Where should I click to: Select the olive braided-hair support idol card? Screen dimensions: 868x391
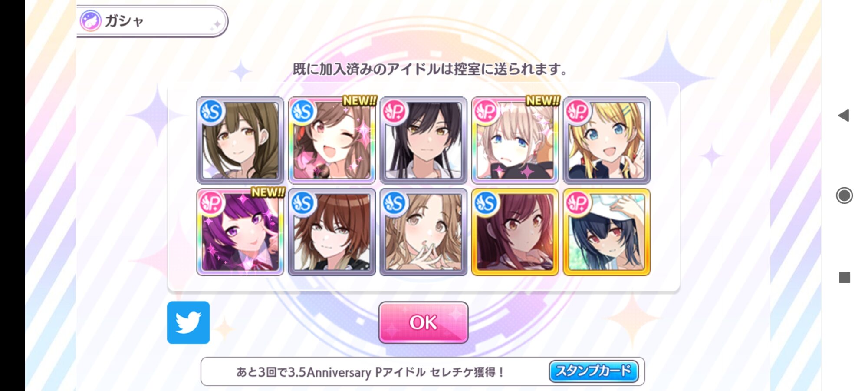[x=240, y=140]
